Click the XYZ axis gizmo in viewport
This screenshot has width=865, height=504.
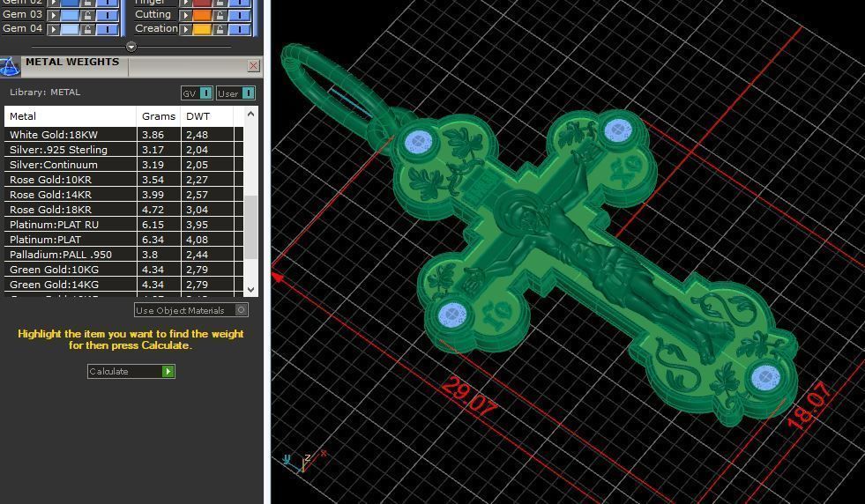(x=304, y=461)
